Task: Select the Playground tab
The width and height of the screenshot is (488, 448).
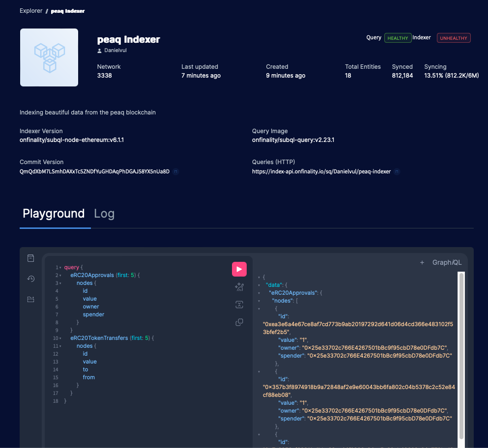Action: (54, 214)
